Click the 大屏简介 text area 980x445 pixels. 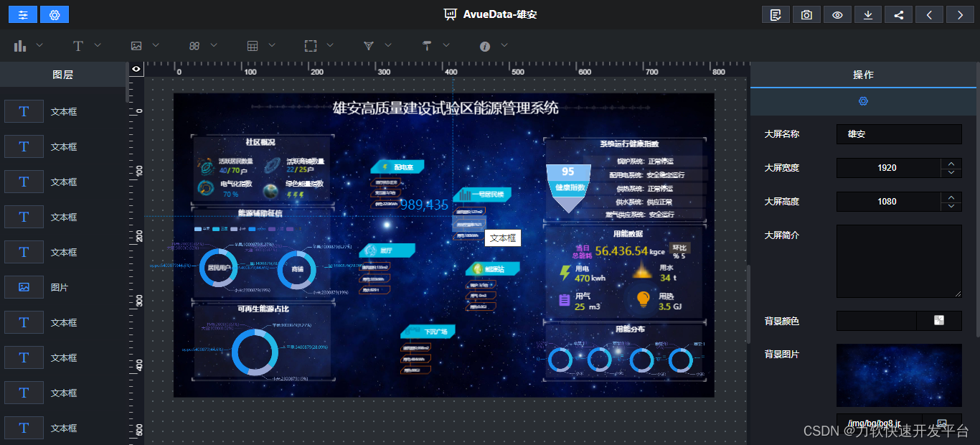[x=899, y=261]
